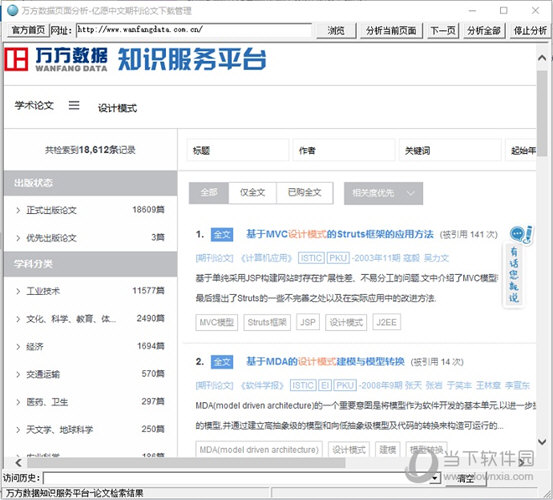The height and width of the screenshot is (500, 553).
Task: Open the article 基于MDA的设计模式建模与模型转换
Action: [x=325, y=361]
